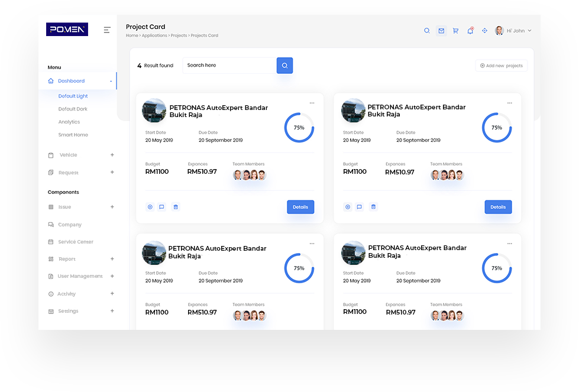Click the add circle icon on top-left card
This screenshot has height=392, width=579.
pyautogui.click(x=150, y=207)
